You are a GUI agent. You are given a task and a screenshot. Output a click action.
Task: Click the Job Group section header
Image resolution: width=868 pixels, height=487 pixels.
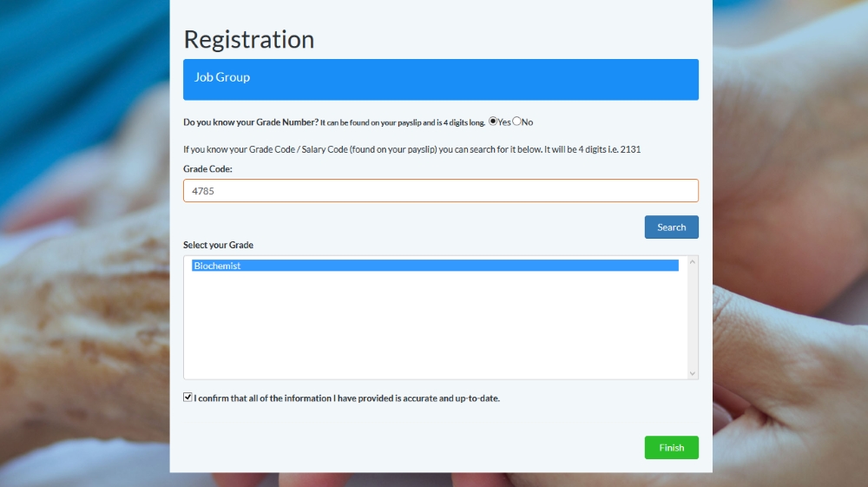coord(441,80)
